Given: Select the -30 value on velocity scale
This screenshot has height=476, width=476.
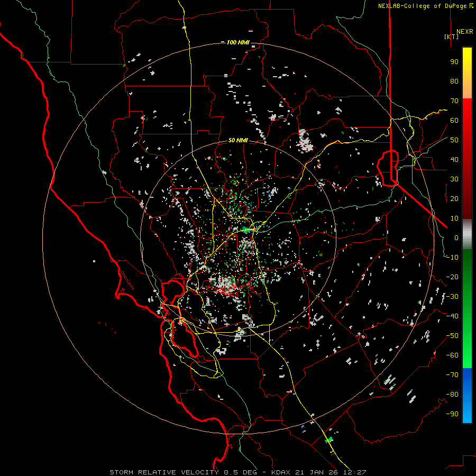Looking at the screenshot, I should 452,297.
